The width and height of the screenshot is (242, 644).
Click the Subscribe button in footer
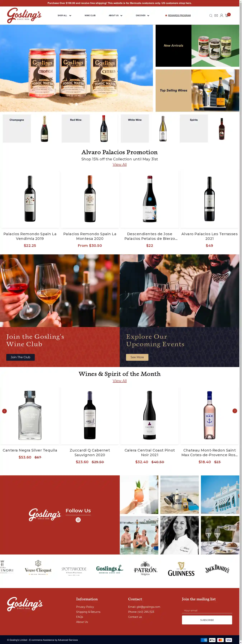click(207, 620)
